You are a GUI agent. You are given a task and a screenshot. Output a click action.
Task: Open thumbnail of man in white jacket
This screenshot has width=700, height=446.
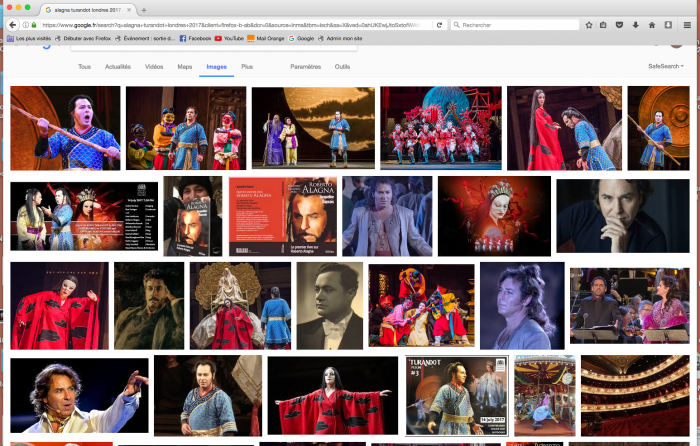click(387, 216)
